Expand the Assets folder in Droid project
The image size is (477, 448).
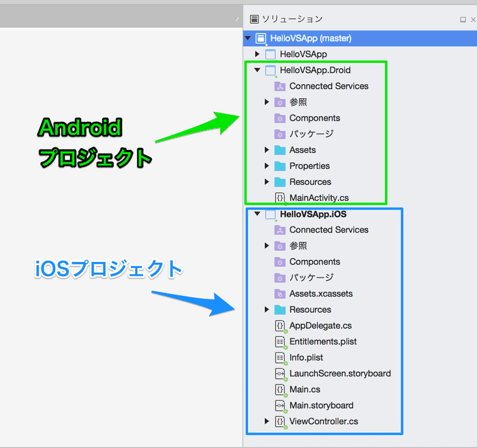coord(267,150)
